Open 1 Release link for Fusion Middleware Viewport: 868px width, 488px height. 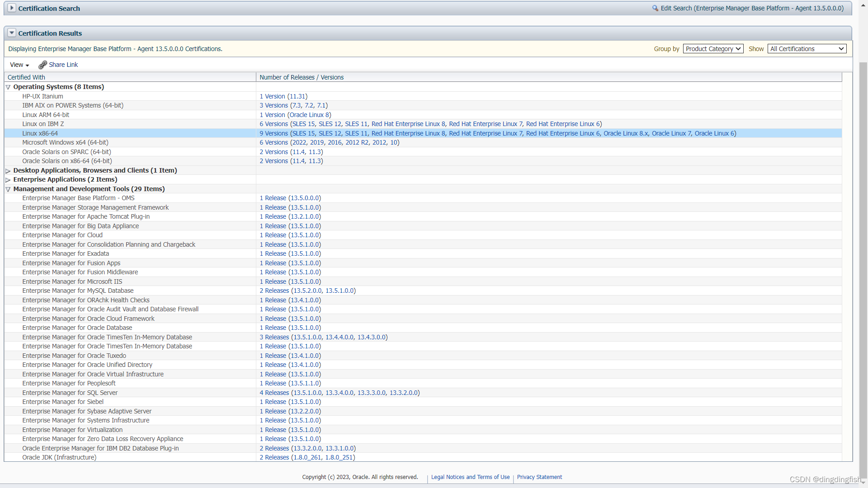pos(273,272)
